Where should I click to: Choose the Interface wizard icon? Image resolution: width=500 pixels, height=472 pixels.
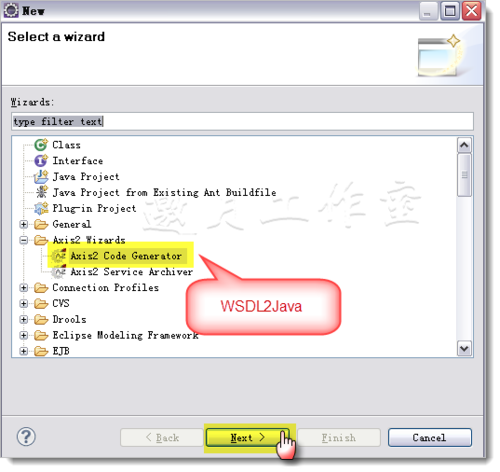[41, 161]
